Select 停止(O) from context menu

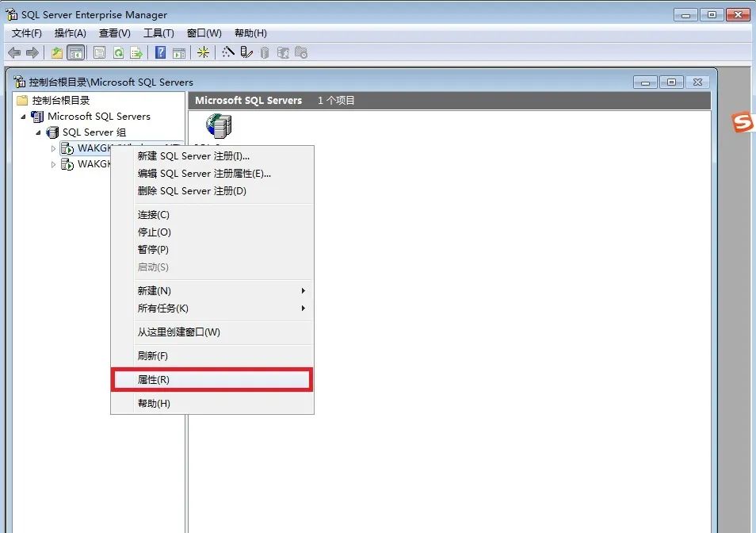tap(212, 232)
